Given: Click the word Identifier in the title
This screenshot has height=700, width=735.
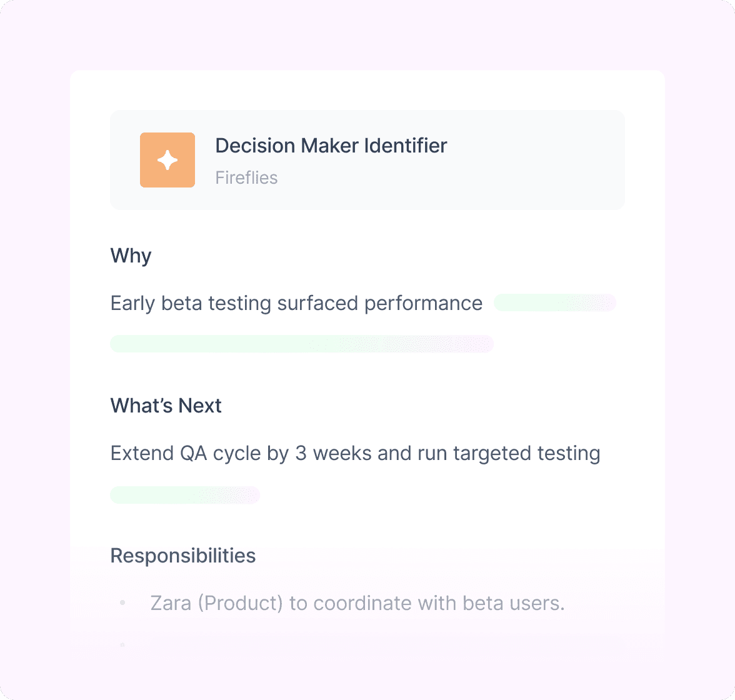Looking at the screenshot, I should click(406, 146).
